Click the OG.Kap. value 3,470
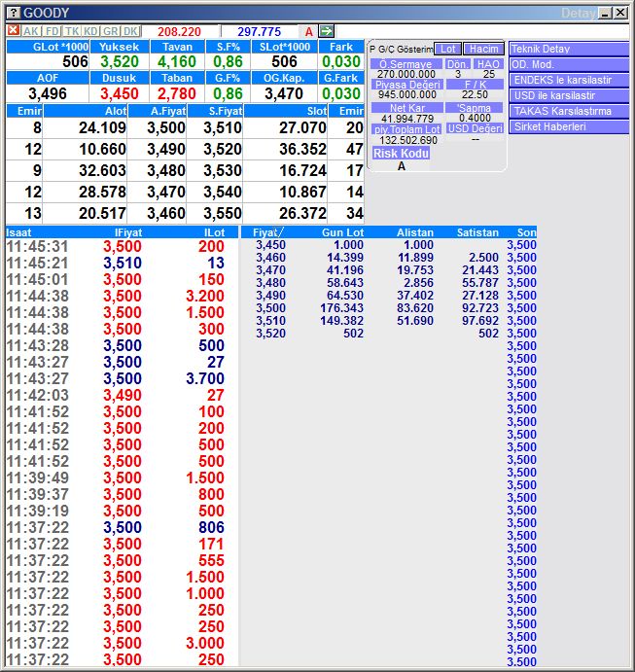 (x=284, y=93)
